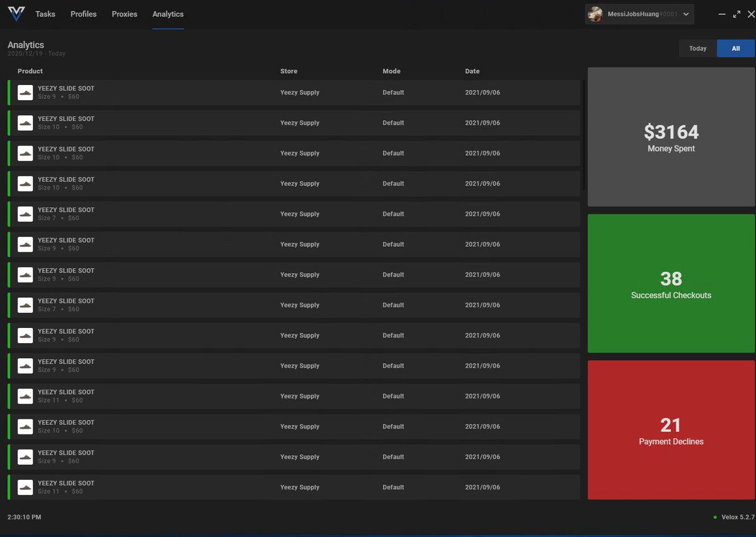The image size is (756, 537).
Task: Click the Product column header
Action: [30, 71]
